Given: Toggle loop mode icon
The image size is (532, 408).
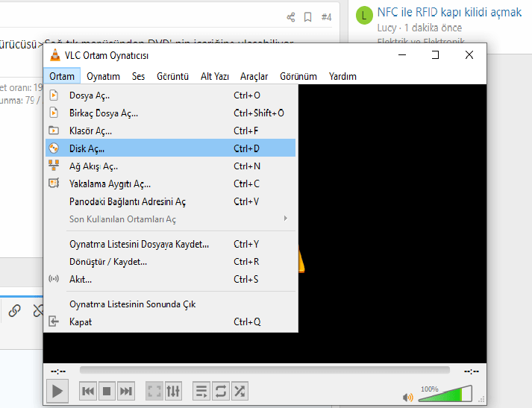Looking at the screenshot, I should point(221,391).
